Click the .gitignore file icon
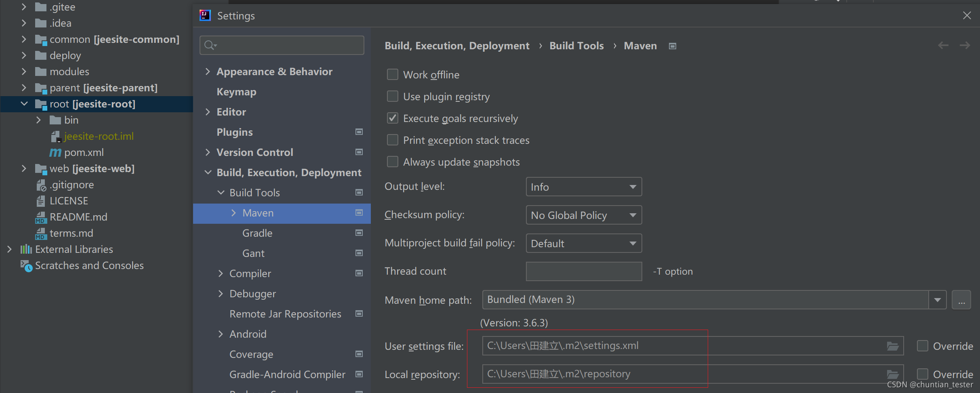This screenshot has width=980, height=393. [41, 185]
